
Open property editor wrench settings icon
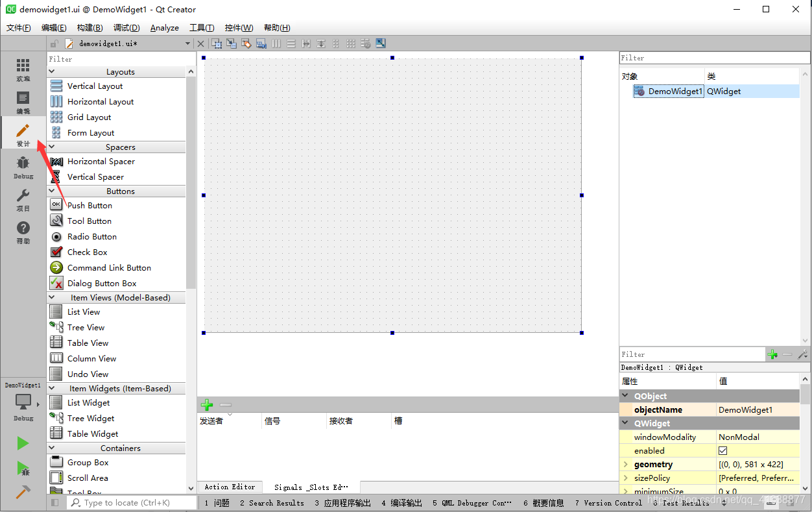click(x=802, y=354)
